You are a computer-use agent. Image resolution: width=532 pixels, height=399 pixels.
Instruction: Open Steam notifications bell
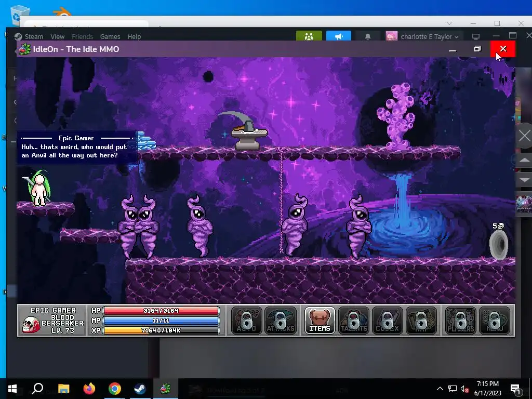tap(367, 36)
